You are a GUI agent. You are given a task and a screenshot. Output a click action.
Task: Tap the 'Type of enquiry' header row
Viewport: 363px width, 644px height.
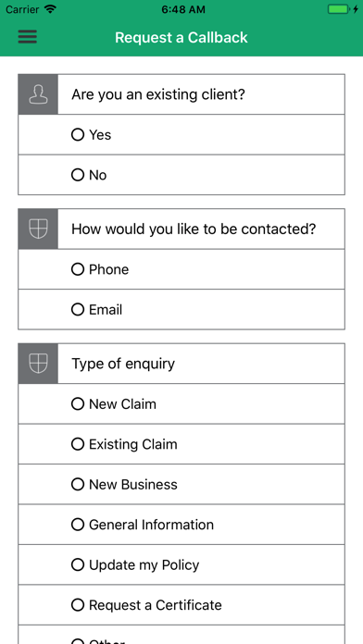pyautogui.click(x=181, y=364)
